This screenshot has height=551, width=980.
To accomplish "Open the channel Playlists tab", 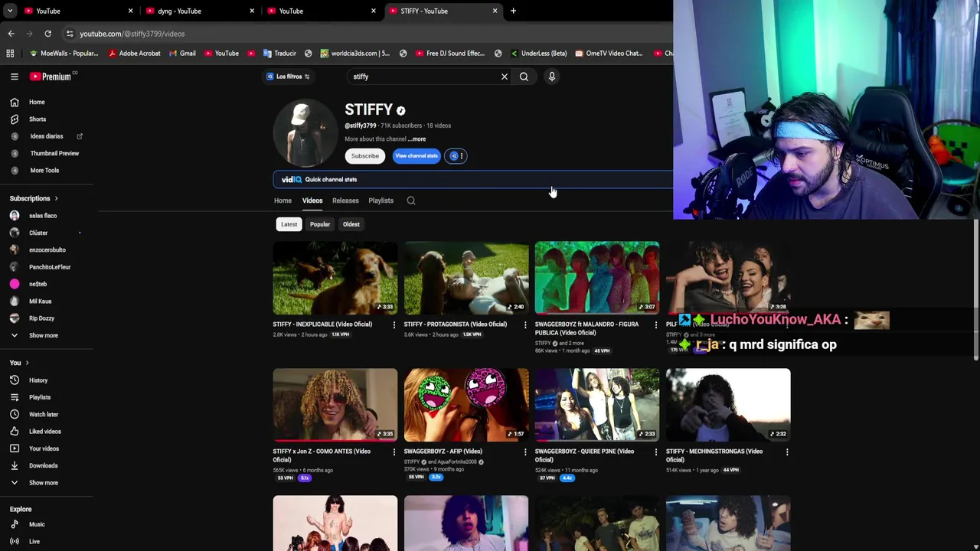I will coord(381,201).
